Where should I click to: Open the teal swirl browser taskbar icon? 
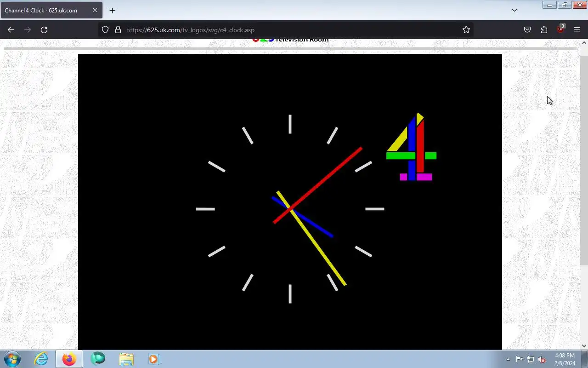[x=98, y=358]
